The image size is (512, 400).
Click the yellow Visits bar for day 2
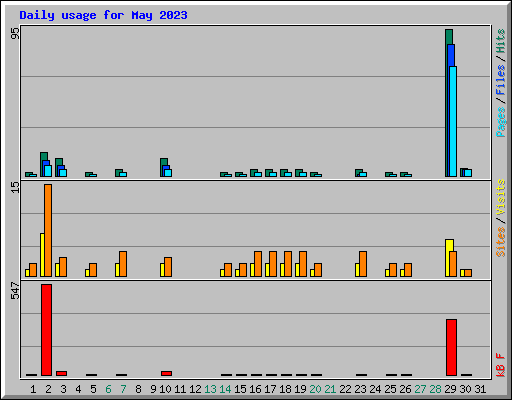42,255
